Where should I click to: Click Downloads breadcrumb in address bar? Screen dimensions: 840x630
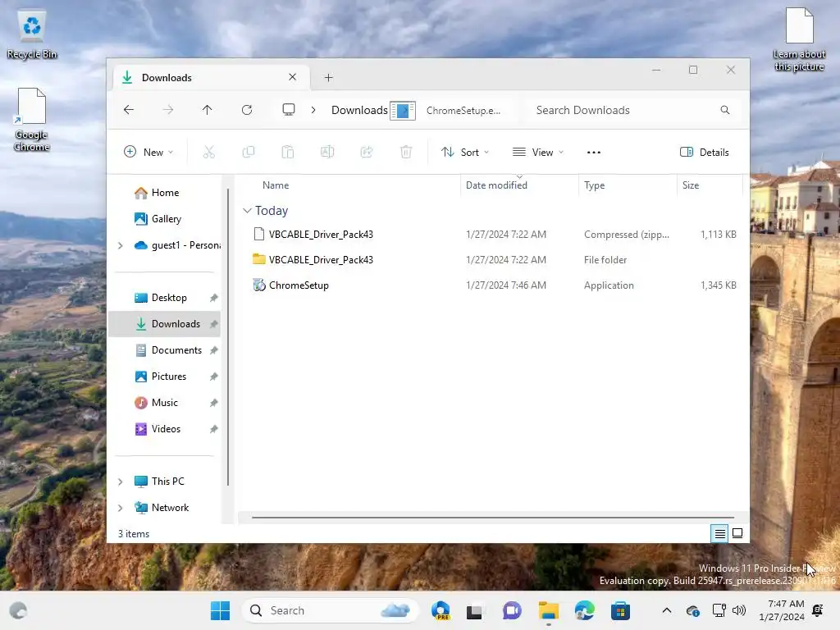[x=359, y=110]
